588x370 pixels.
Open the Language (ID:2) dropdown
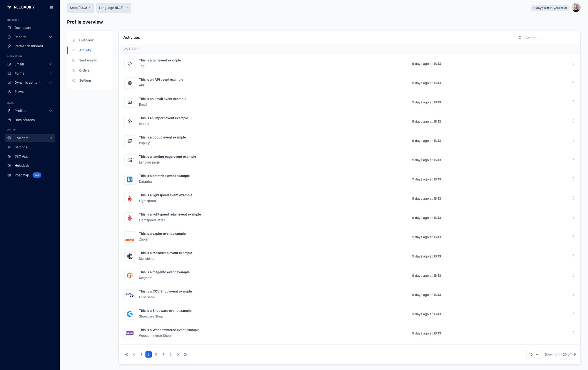click(113, 8)
